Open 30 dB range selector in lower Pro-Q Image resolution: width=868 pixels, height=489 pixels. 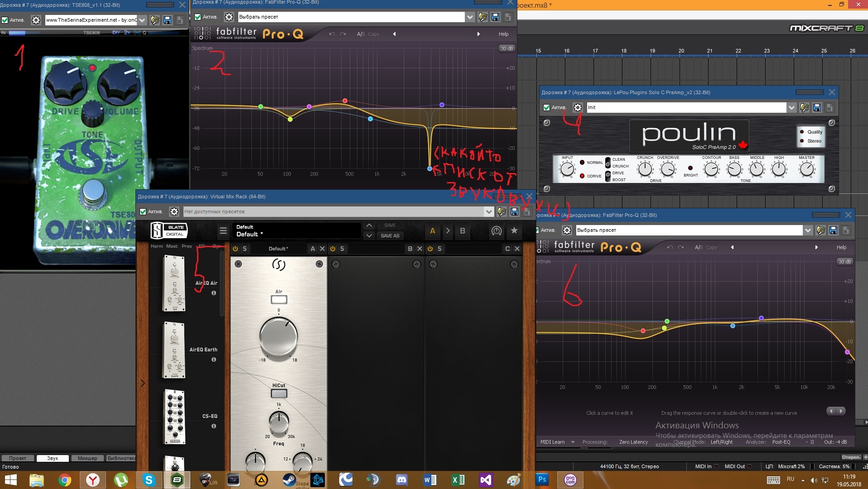[x=844, y=262]
